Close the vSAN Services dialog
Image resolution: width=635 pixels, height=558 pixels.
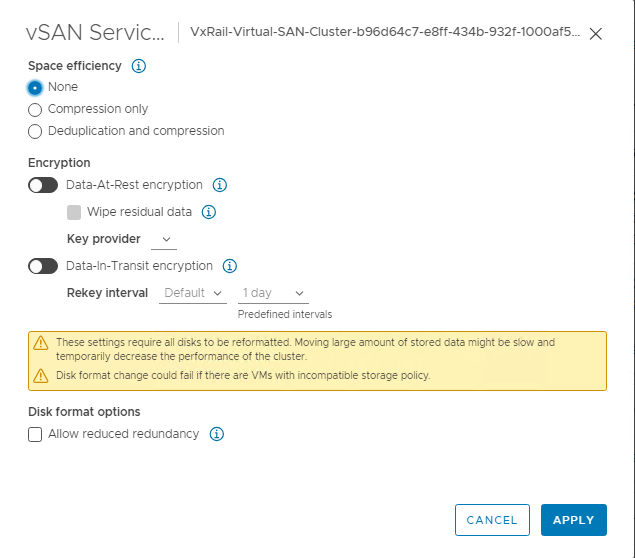click(x=596, y=34)
